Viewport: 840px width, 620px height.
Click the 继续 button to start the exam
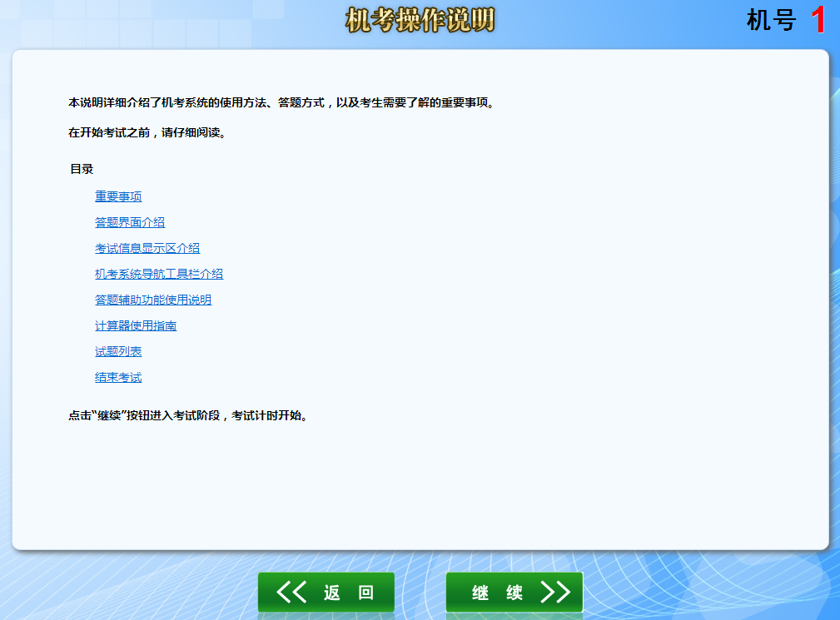514,592
